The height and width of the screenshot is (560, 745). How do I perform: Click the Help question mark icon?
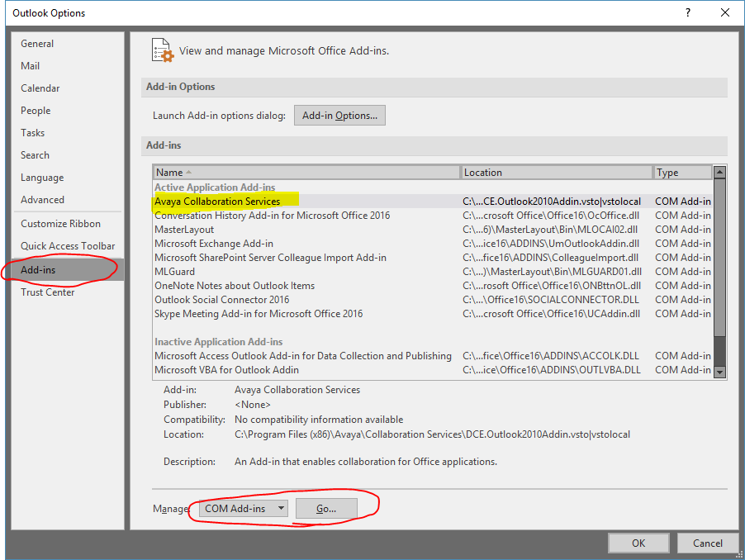687,12
